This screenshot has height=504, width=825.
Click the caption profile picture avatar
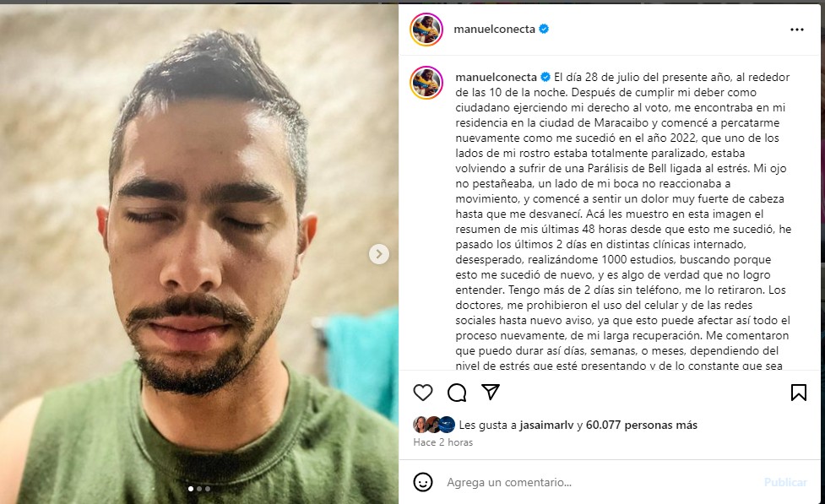(x=426, y=83)
